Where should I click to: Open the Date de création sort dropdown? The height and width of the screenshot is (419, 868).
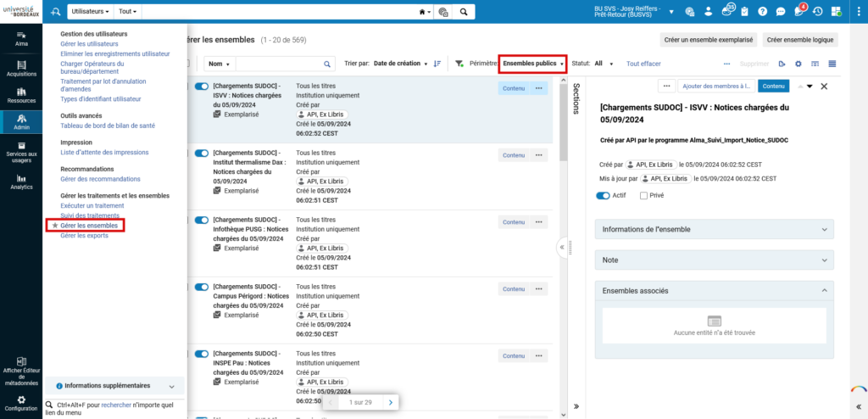tap(401, 64)
